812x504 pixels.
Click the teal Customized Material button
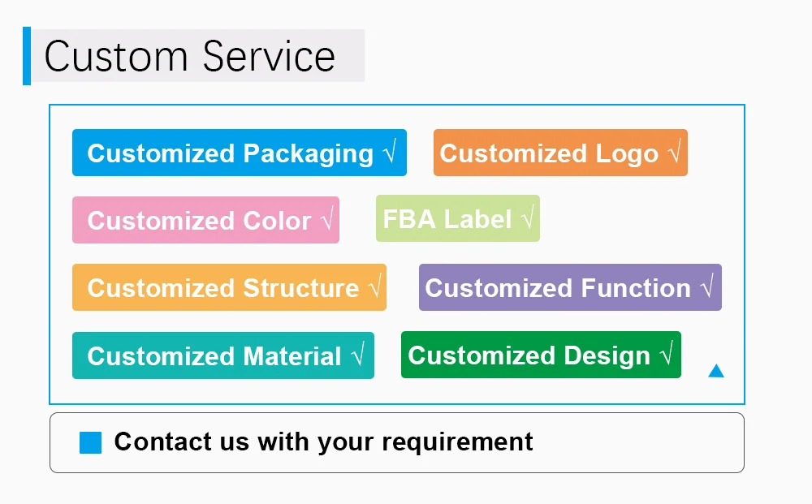coord(222,355)
